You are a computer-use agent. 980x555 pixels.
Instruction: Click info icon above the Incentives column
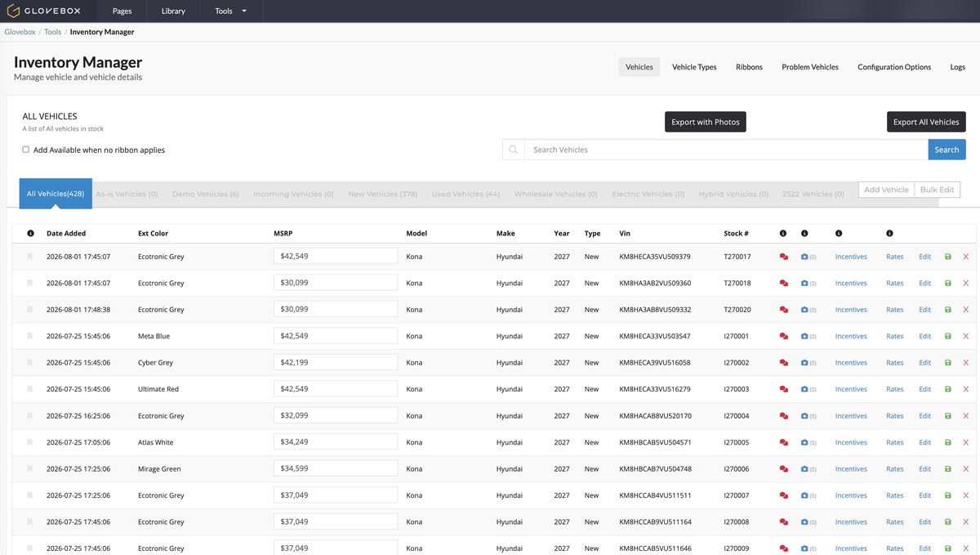[x=839, y=233]
